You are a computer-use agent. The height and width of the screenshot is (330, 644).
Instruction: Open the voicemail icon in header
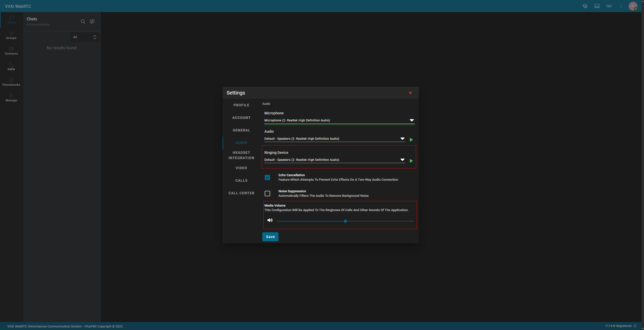609,6
